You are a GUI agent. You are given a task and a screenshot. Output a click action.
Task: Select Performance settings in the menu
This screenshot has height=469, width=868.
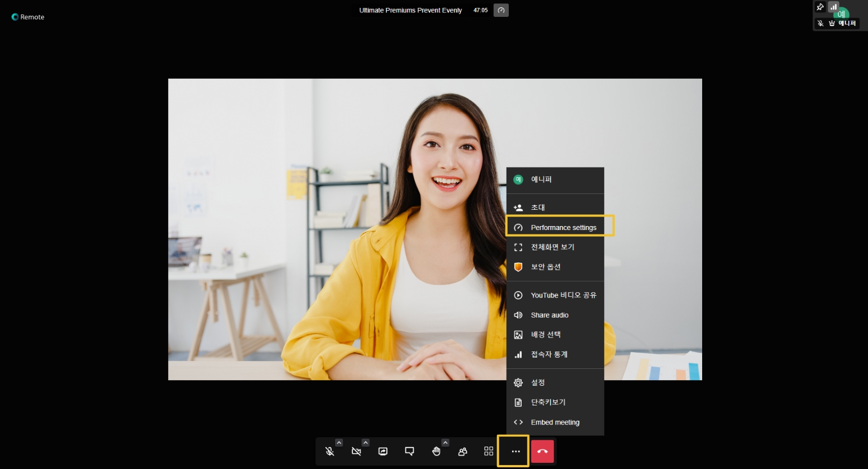pos(563,228)
